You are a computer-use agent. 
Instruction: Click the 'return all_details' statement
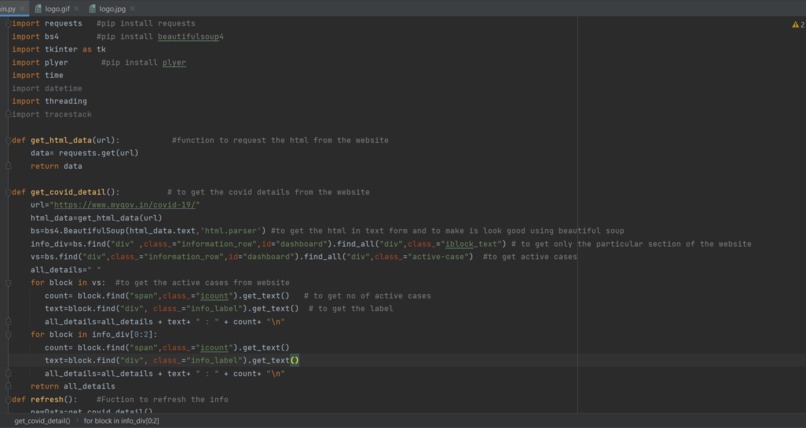72,386
